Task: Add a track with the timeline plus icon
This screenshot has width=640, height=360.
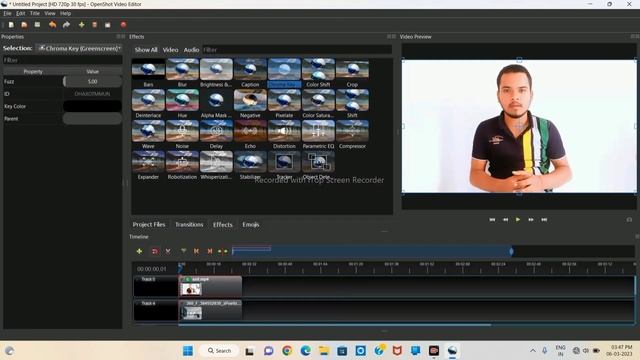Action: (x=139, y=251)
